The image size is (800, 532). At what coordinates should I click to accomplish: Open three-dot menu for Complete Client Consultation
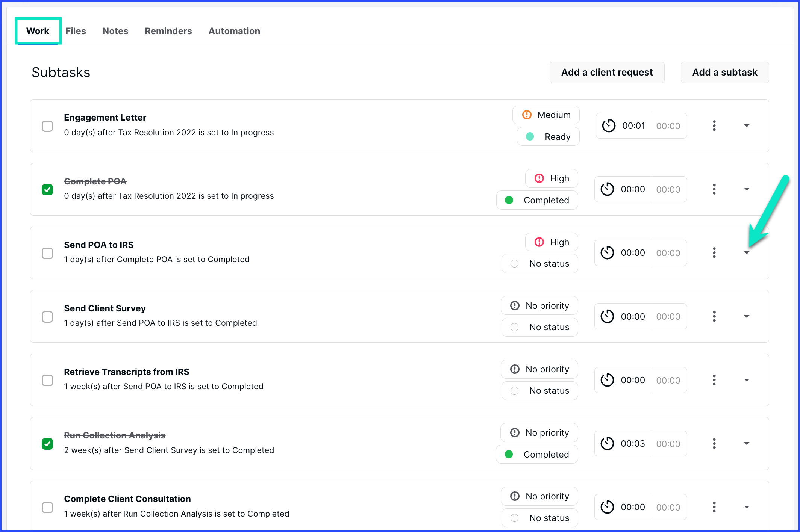[714, 507]
